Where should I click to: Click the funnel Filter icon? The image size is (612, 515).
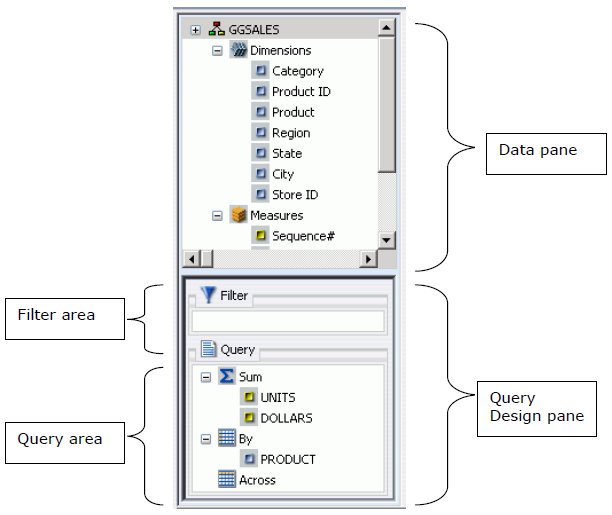(207, 295)
